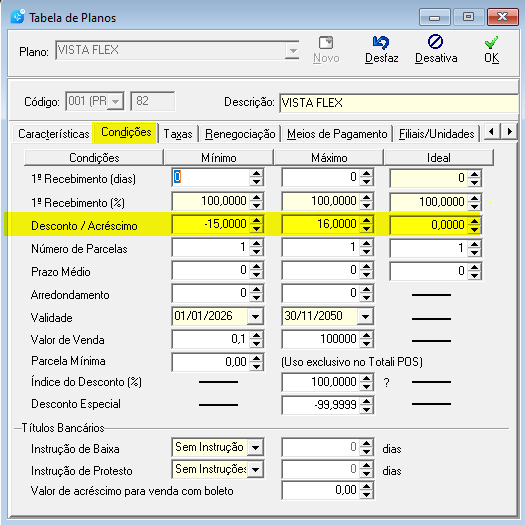This screenshot has height=525, width=525.
Task: Click the Descrição text field
Action: click(399, 103)
